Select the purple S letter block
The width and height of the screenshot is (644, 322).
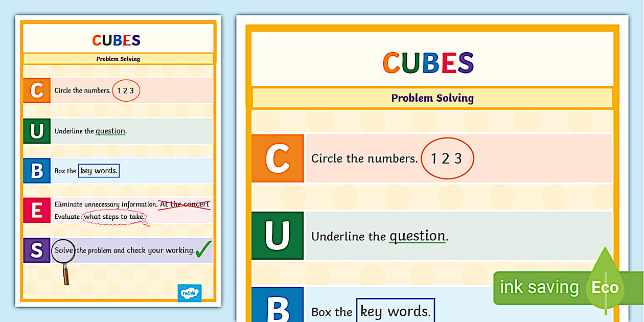[36, 250]
